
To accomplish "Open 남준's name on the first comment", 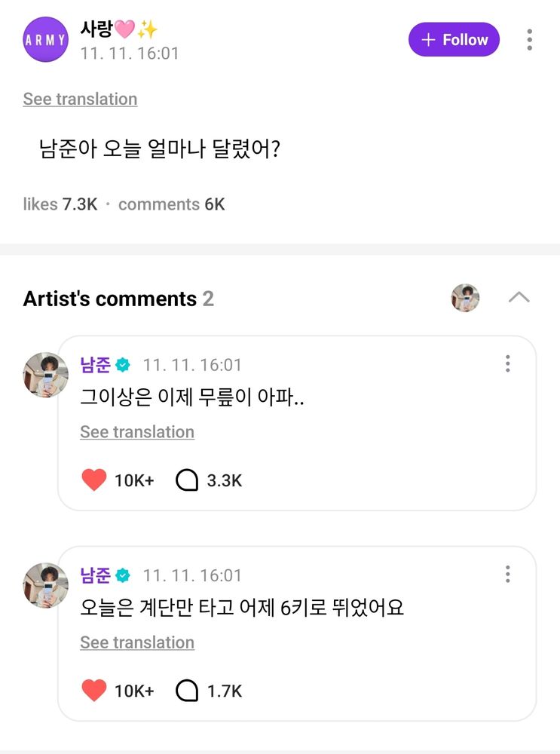I will pos(96,366).
